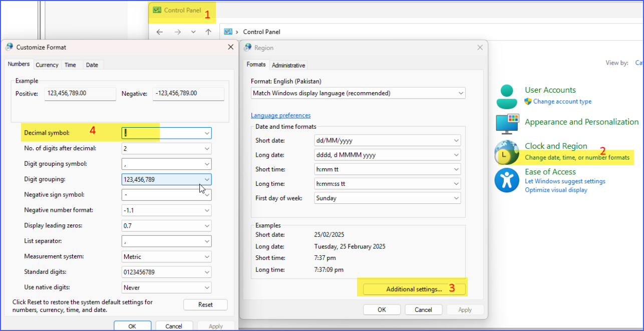The height and width of the screenshot is (331, 644).
Task: Open the First day of week dropdown
Action: point(456,198)
